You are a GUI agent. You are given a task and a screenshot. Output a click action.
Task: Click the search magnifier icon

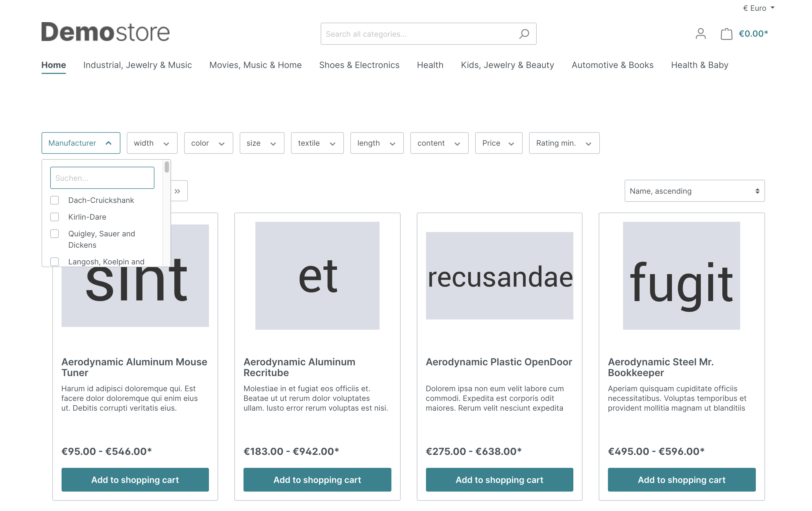(524, 34)
